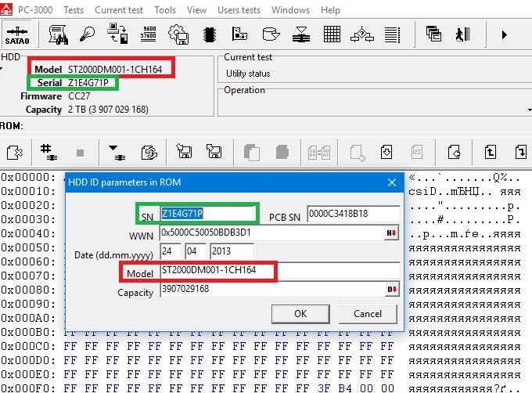Screen dimensions: 532x393
Task: Open the Current test menu
Action: pyautogui.click(x=119, y=10)
